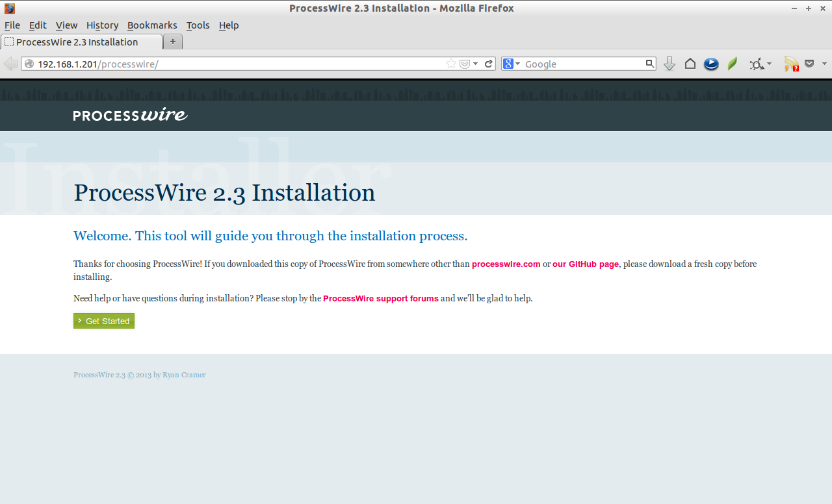Click the Pocket list toolbar icon
The width and height of the screenshot is (832, 504).
click(x=809, y=64)
